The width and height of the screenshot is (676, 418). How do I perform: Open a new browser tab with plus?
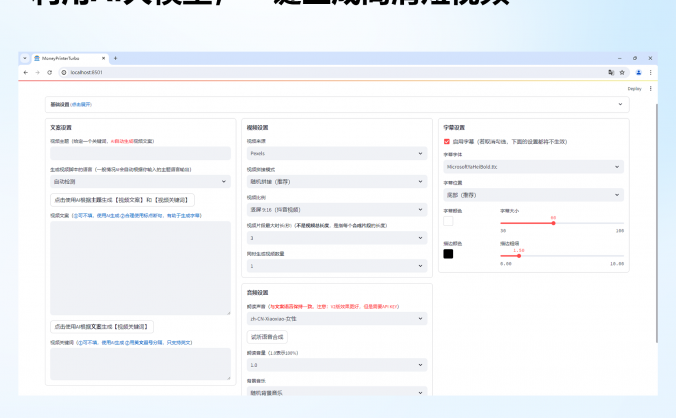115,58
